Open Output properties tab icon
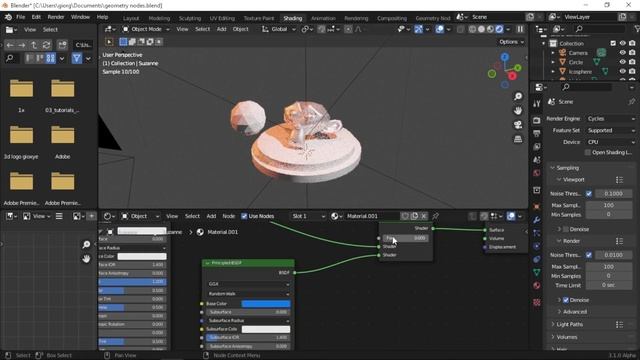This screenshot has height=360, width=640. coord(537,133)
